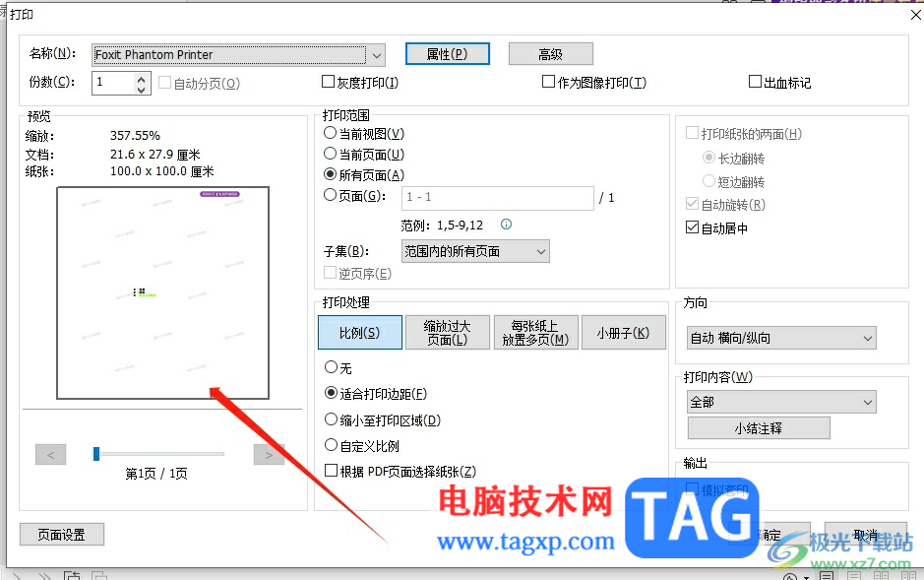Select 缩小至打印区域(D) shrink radio
Viewport: 924px width, 580px height.
332,419
